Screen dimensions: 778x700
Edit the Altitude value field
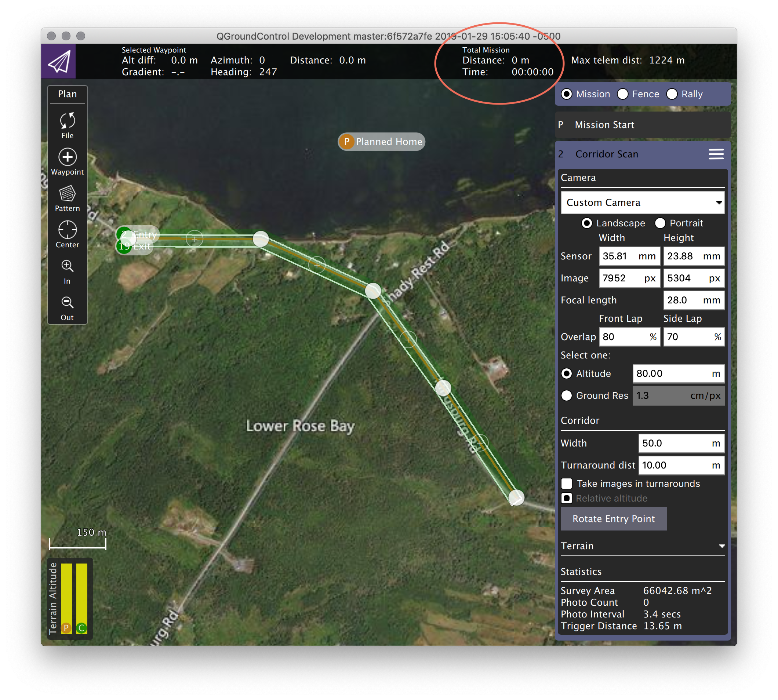[x=679, y=373]
